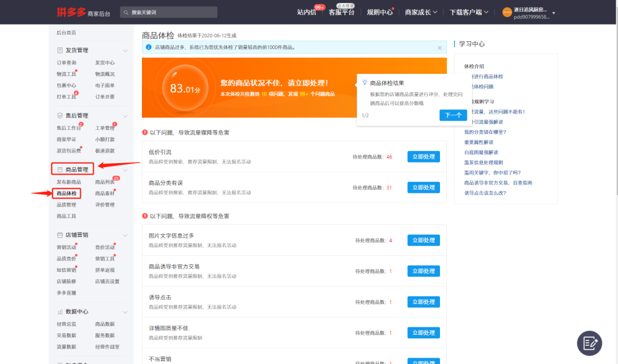The width and height of the screenshot is (618, 364).
Task: Collapse the 店铺营销 section chevron
Action: click(x=125, y=235)
